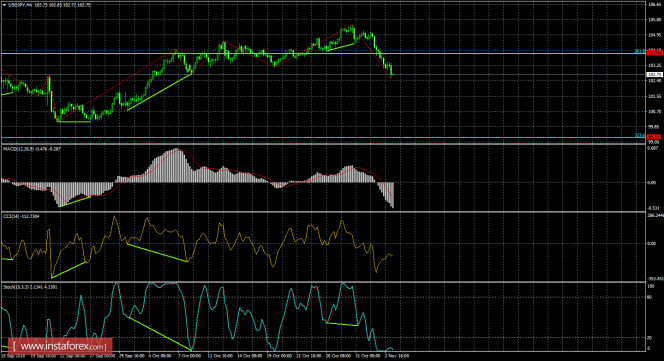Click the 7 Oct 00:00 time axis label

pos(189,356)
